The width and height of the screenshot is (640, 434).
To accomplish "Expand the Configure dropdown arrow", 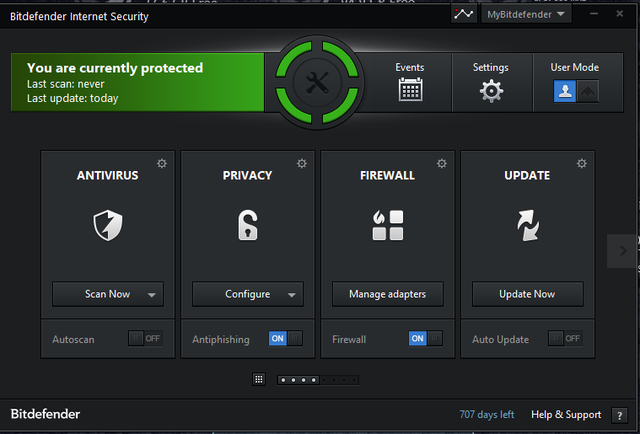I will tap(291, 295).
